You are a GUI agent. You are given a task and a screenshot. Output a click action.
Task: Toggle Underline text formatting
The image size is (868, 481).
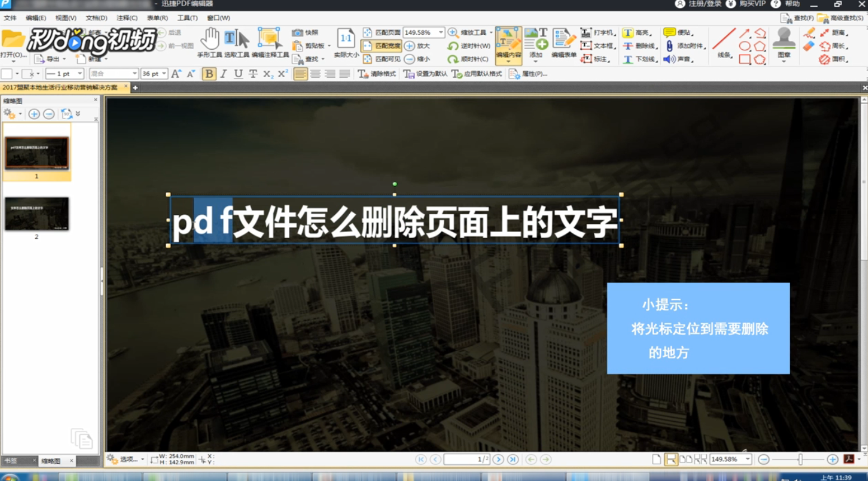click(238, 74)
